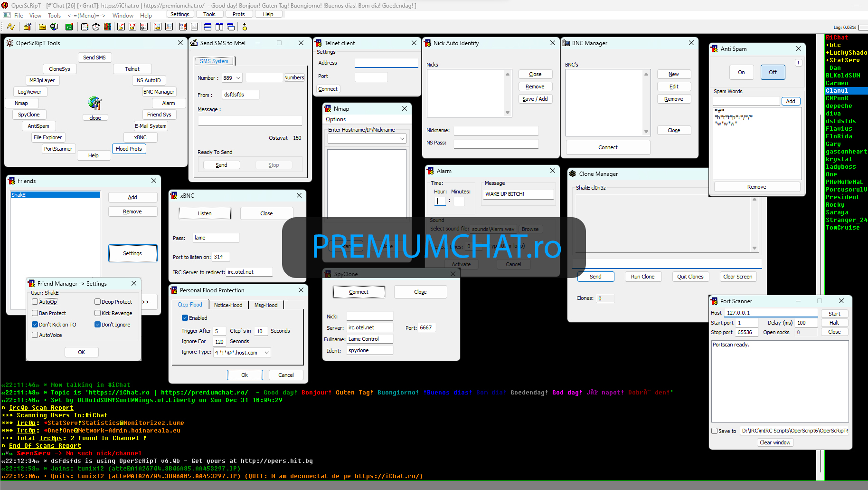Tile windows horizontally via toolbar icon

click(x=208, y=27)
